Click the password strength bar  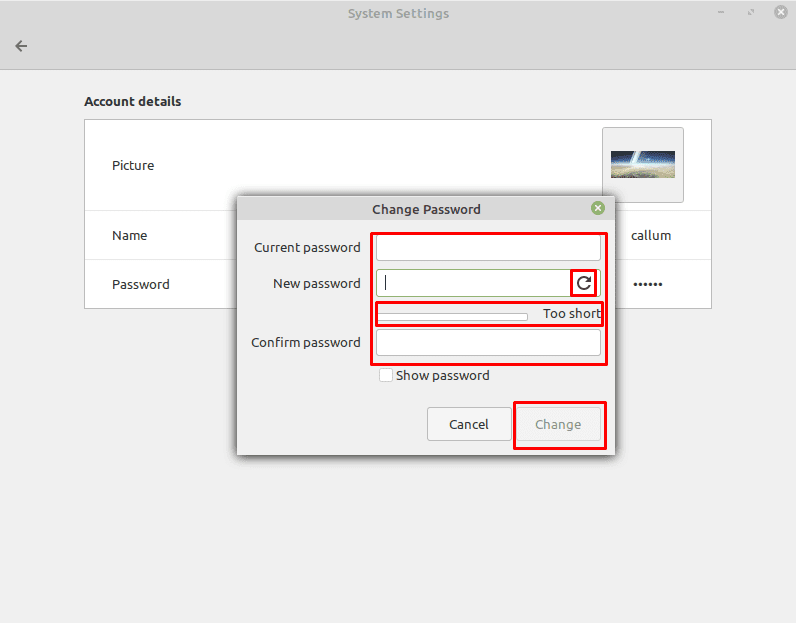[453, 317]
